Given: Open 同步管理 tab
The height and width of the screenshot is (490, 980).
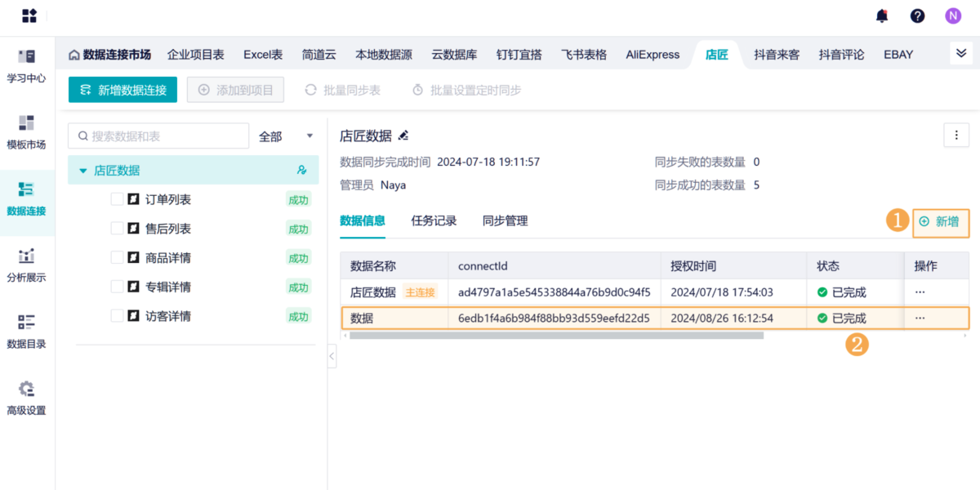Looking at the screenshot, I should coord(505,220).
